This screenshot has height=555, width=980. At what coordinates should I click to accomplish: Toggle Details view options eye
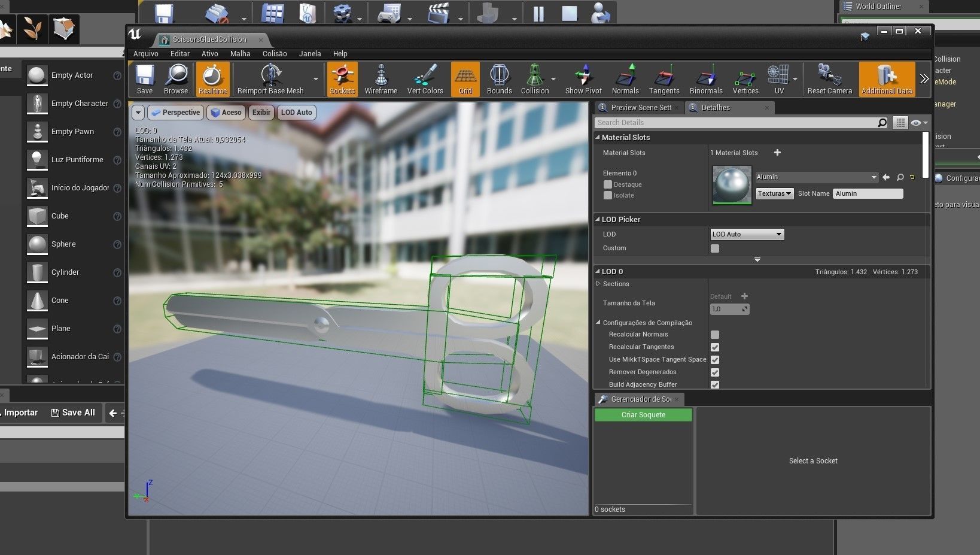coord(919,123)
